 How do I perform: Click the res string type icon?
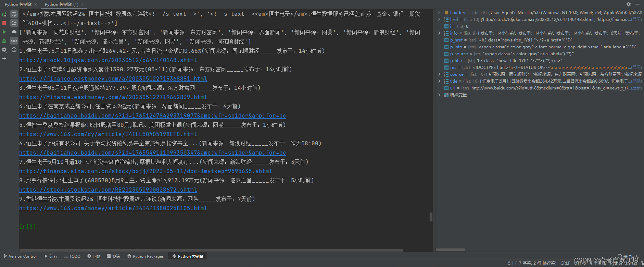[x=446, y=68]
